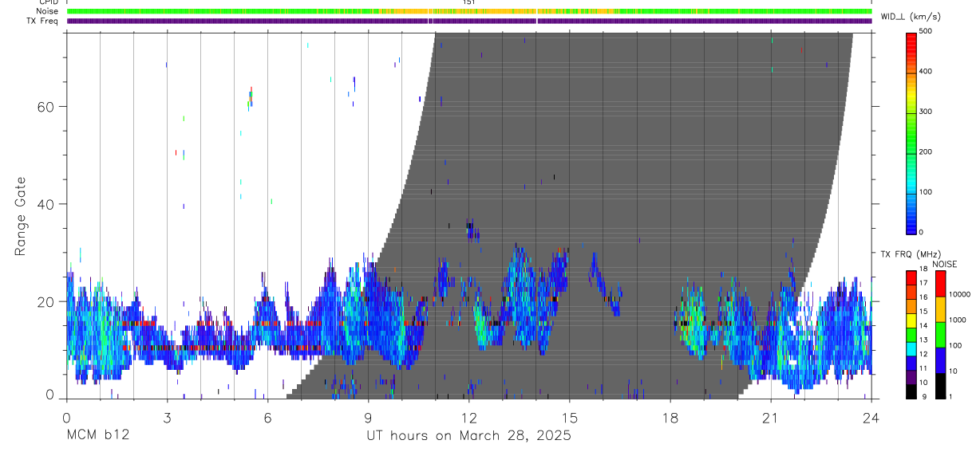Click the purple TX Freq strip above the plot
The width and height of the screenshot is (980, 452).
point(469,22)
